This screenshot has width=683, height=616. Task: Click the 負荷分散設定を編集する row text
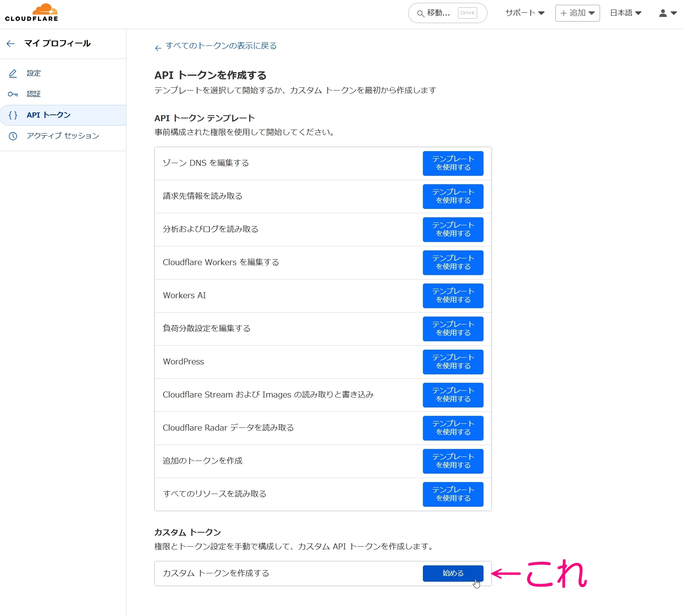(x=207, y=329)
